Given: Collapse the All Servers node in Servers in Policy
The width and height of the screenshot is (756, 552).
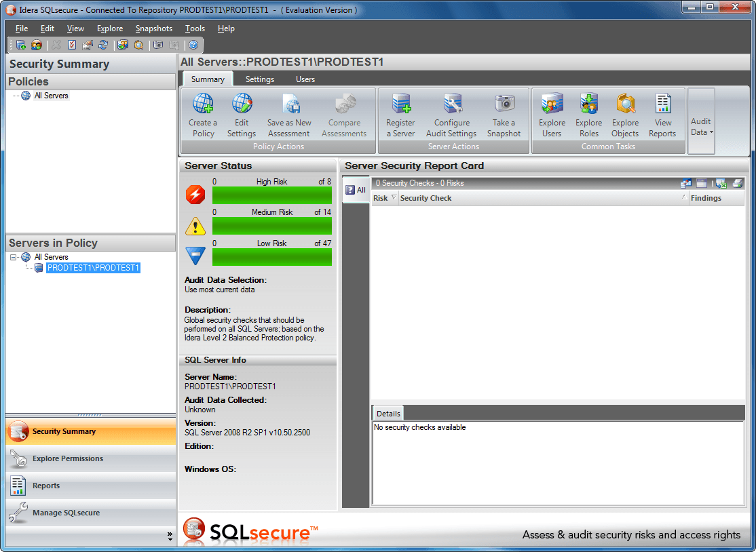Looking at the screenshot, I should pyautogui.click(x=13, y=257).
